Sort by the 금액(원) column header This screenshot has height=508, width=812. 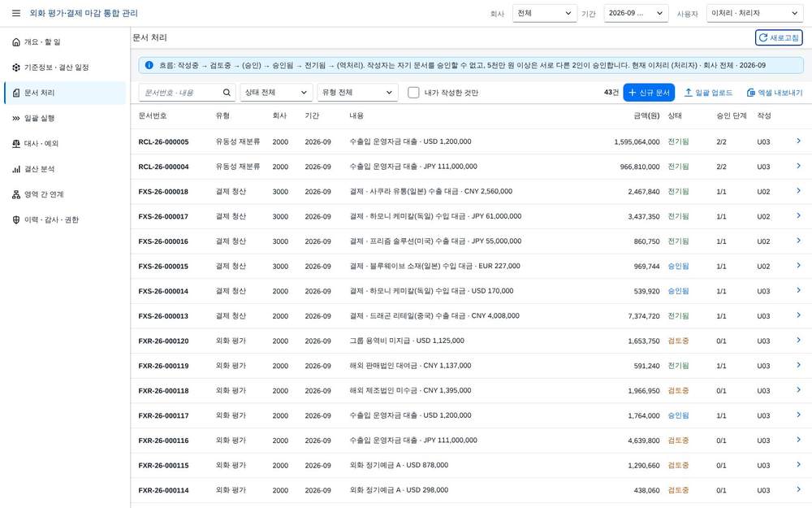click(646, 115)
